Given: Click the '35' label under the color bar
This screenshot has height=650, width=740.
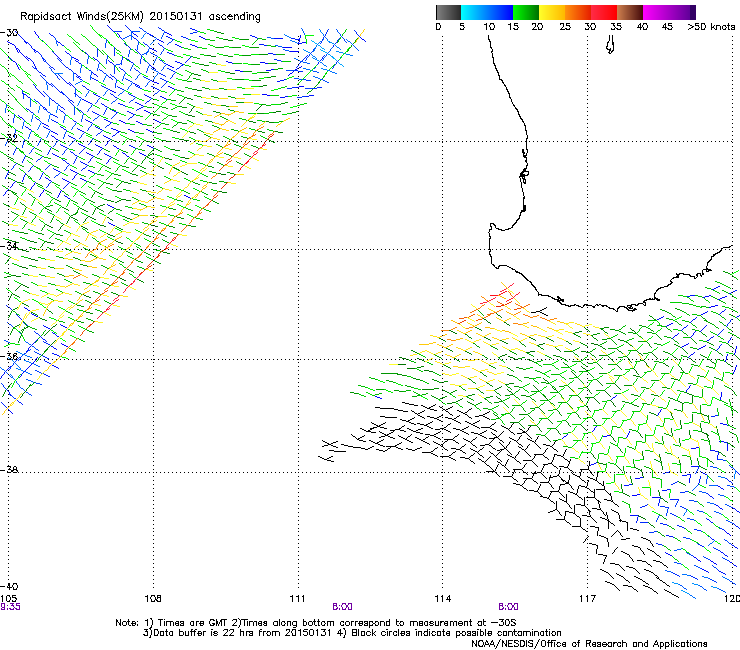Looking at the screenshot, I should (616, 27).
